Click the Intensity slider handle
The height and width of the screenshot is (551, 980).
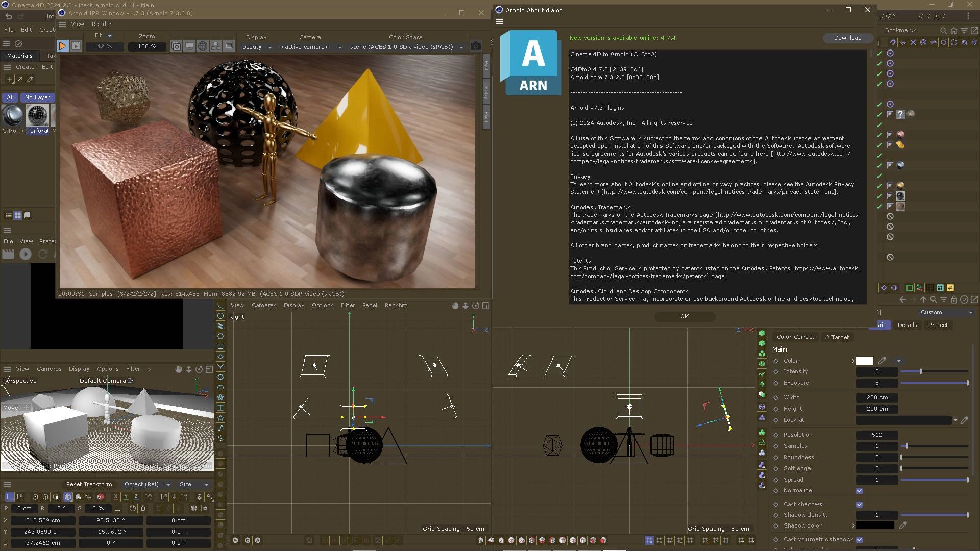click(x=921, y=372)
